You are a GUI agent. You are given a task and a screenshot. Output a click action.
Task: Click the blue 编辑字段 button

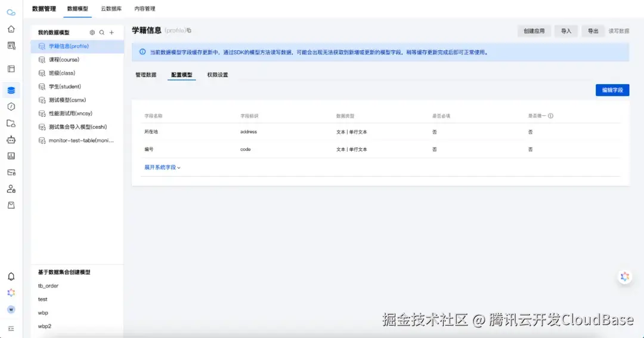click(x=612, y=90)
